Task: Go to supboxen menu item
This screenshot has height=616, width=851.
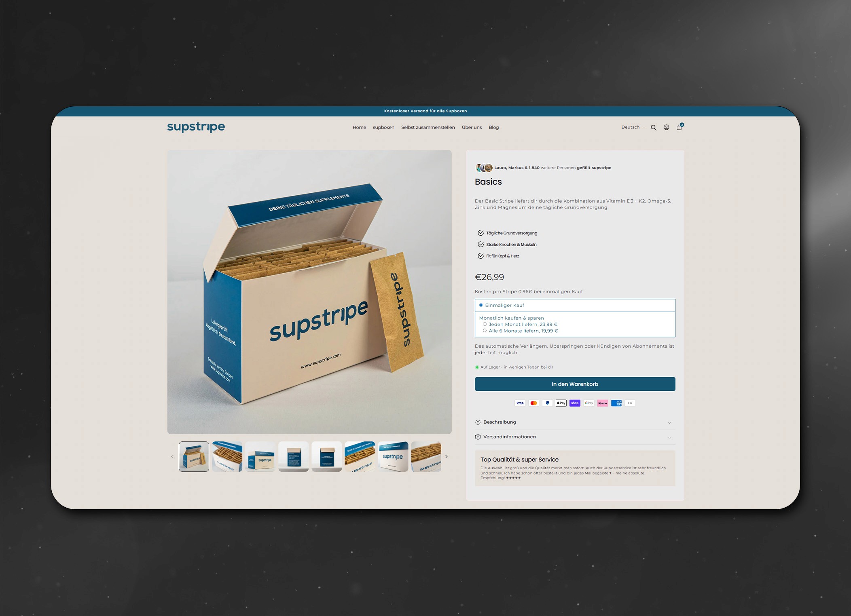Action: point(383,127)
